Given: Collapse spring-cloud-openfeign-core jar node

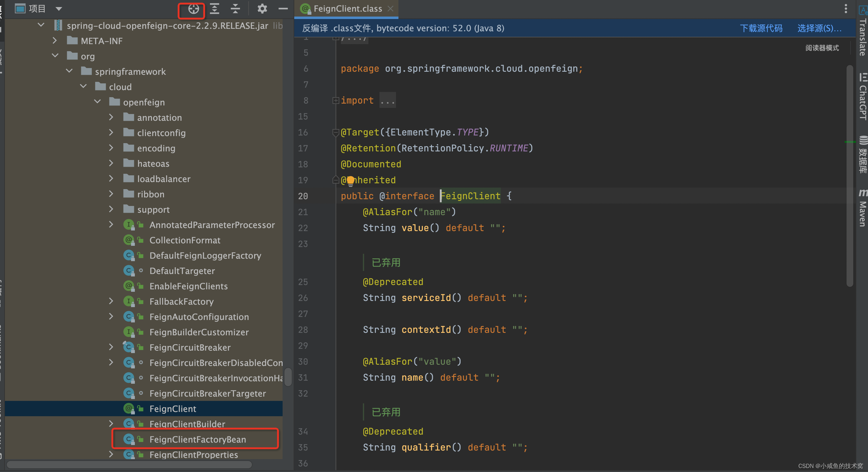Looking at the screenshot, I should tap(41, 25).
